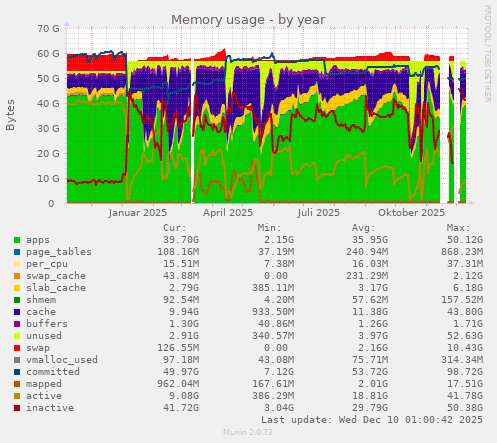This screenshot has height=443, width=497.
Task: Click the 'Cur:' column header
Action: click(x=175, y=228)
